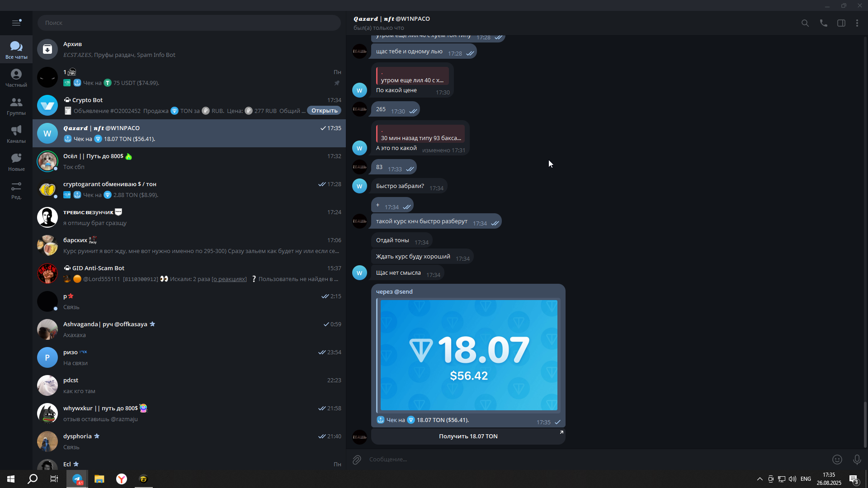Expand the hidden system tray icons chevron

pyautogui.click(x=759, y=479)
